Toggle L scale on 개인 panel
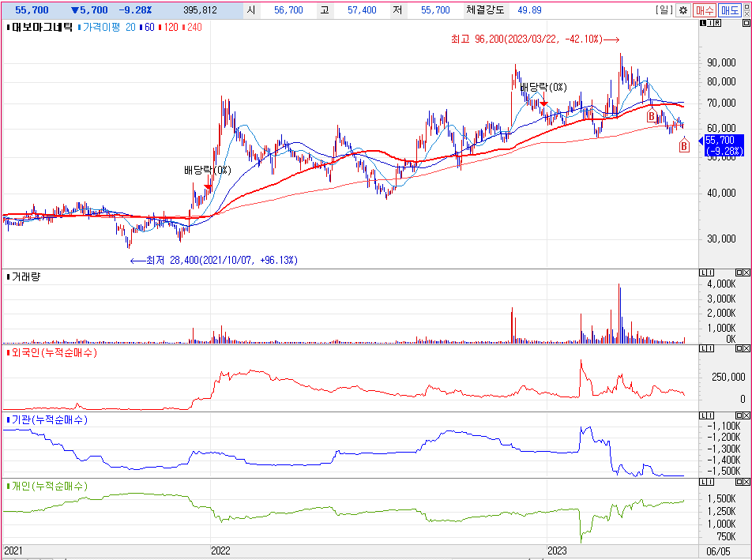 [703, 482]
